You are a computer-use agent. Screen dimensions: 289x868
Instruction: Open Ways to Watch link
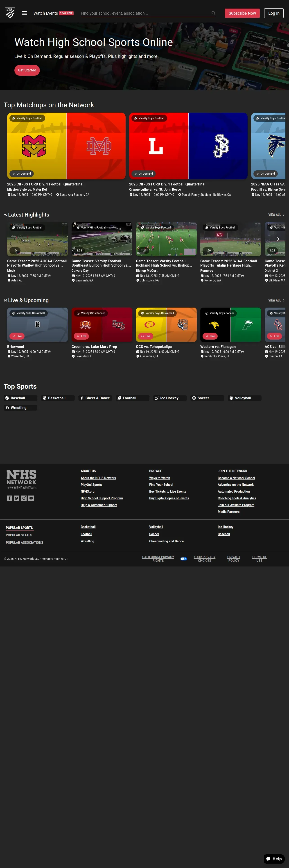tap(160, 478)
